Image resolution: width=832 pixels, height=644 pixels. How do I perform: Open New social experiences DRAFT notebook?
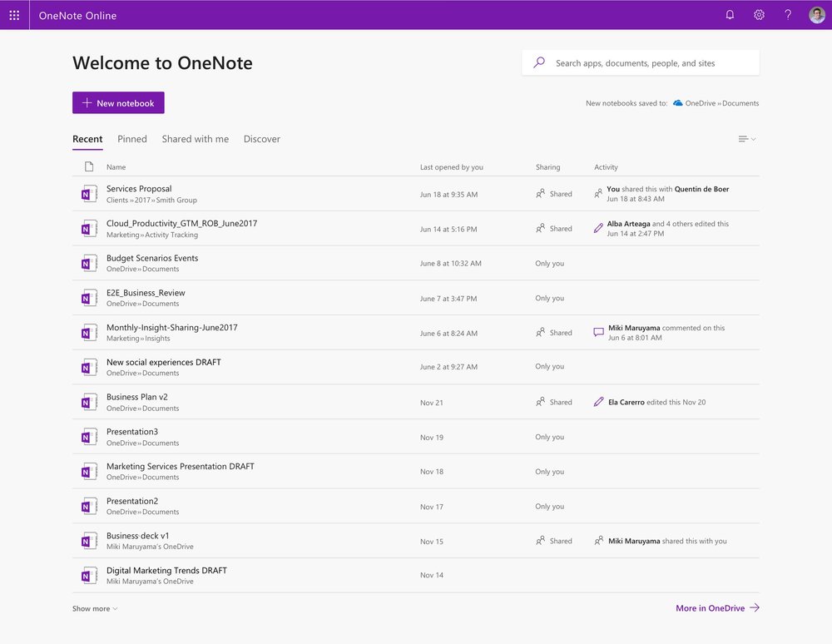point(163,362)
